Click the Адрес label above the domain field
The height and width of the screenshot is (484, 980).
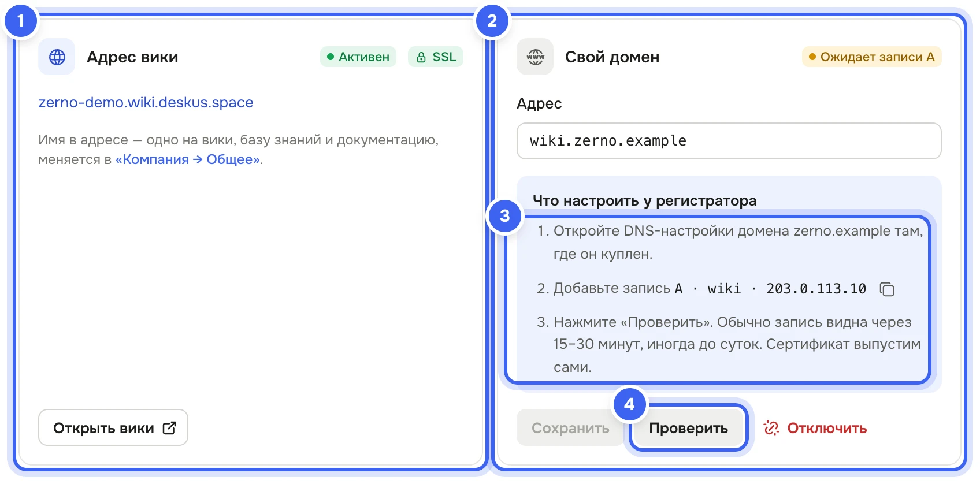[x=539, y=103]
